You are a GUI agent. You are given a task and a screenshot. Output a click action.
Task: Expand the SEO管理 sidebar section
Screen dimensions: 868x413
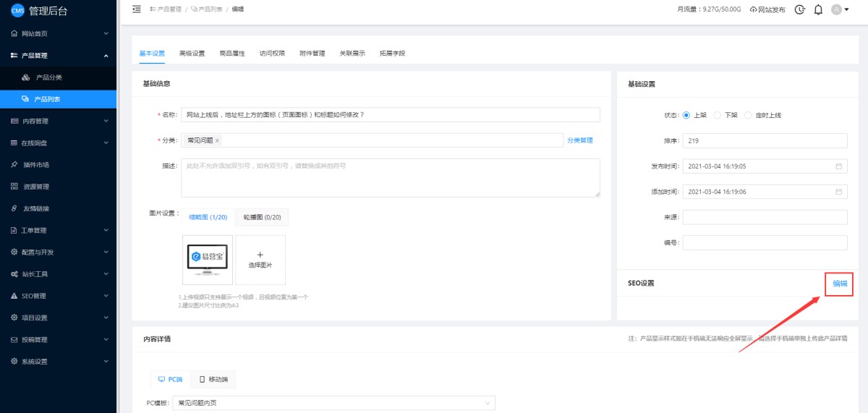click(x=58, y=296)
